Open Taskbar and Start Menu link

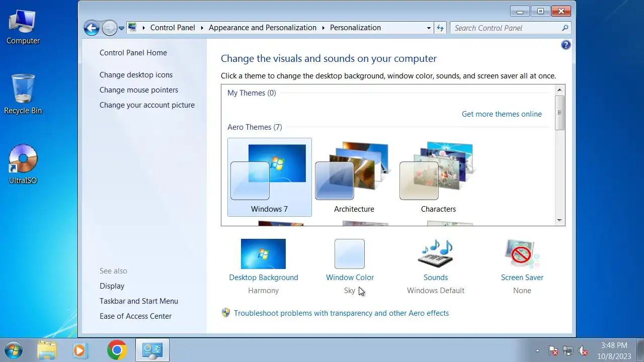[139, 301]
